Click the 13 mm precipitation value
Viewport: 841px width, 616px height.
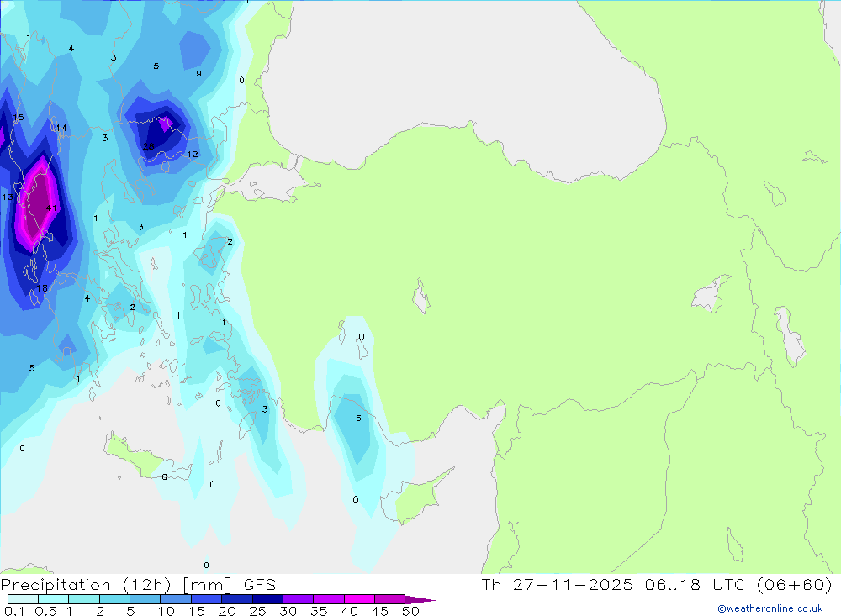(x=8, y=197)
